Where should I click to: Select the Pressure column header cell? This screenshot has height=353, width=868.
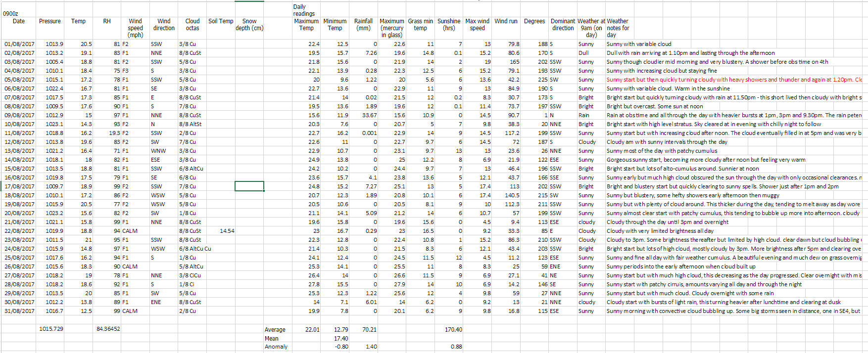click(x=50, y=21)
